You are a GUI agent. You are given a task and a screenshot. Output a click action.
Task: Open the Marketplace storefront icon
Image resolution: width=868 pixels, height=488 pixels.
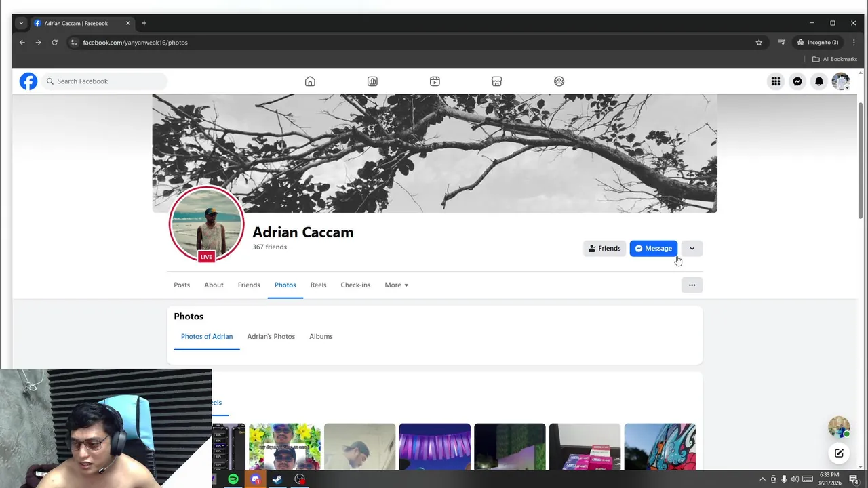[x=496, y=81]
